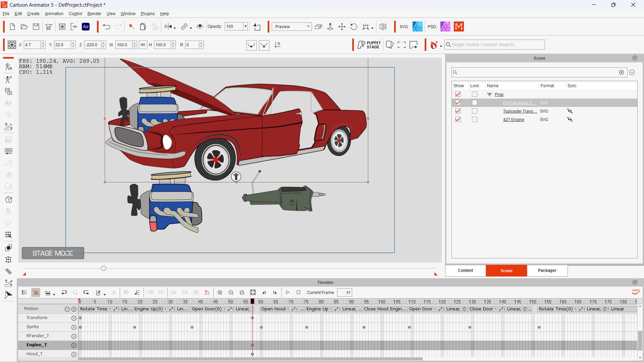Open the Opacity dropdown arrow
644x362 pixels.
(x=246, y=26)
